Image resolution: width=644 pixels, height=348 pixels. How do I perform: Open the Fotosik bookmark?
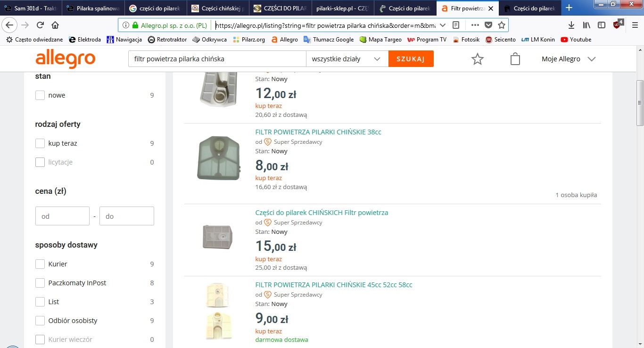[x=466, y=40]
